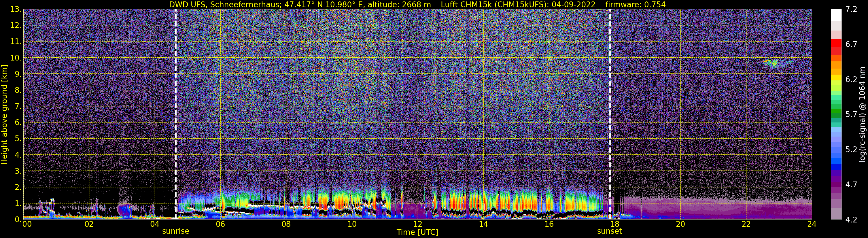Click the time tick label '06'
Screen dimensions: 868x238
coord(220,224)
